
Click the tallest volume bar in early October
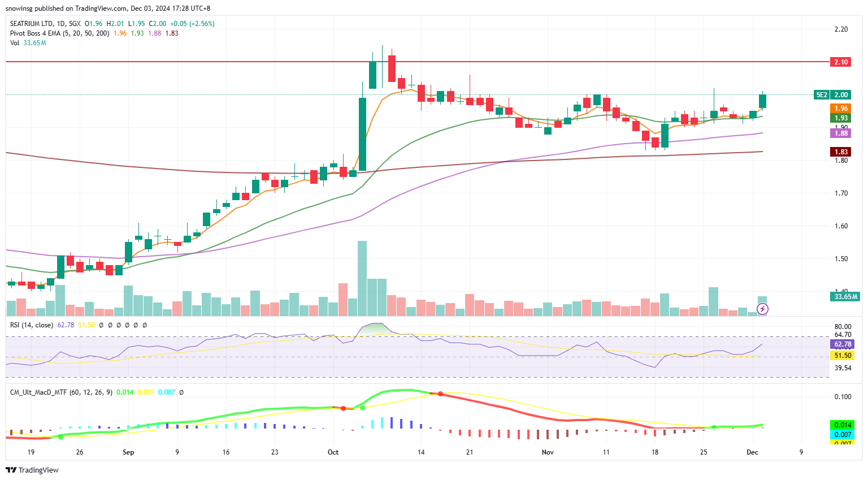[x=362, y=278]
